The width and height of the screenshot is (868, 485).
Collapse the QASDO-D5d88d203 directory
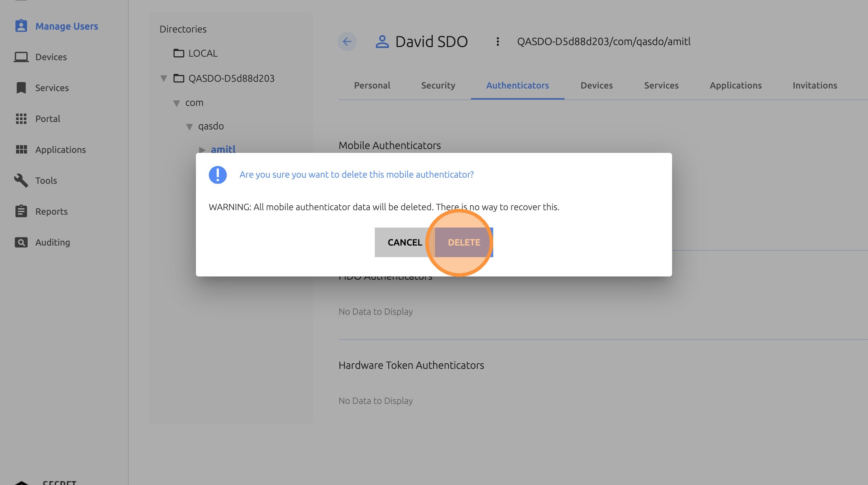click(164, 79)
